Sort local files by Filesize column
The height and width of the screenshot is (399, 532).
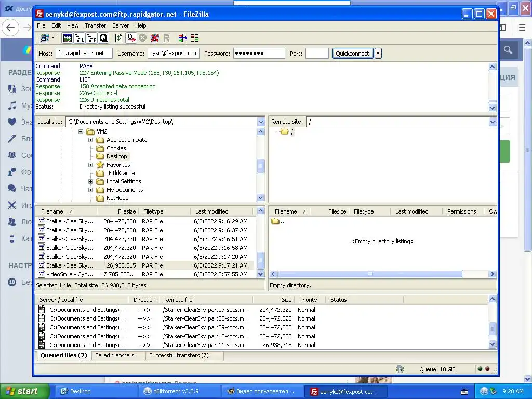[118, 211]
